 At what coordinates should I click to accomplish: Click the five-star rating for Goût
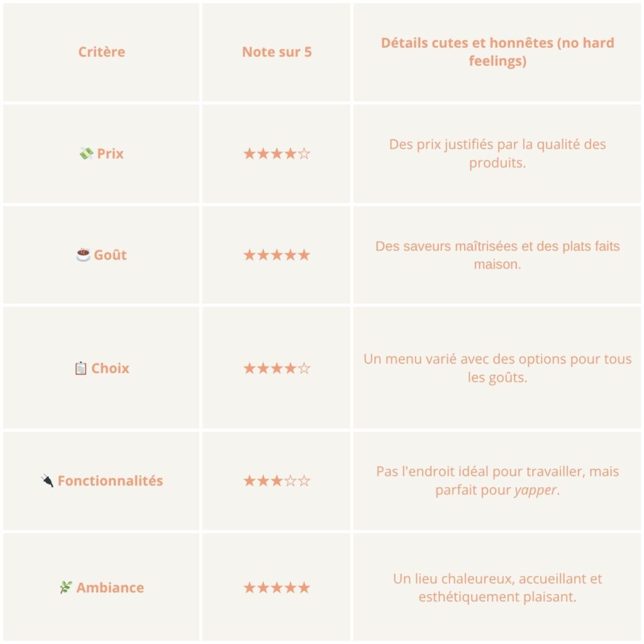click(277, 255)
